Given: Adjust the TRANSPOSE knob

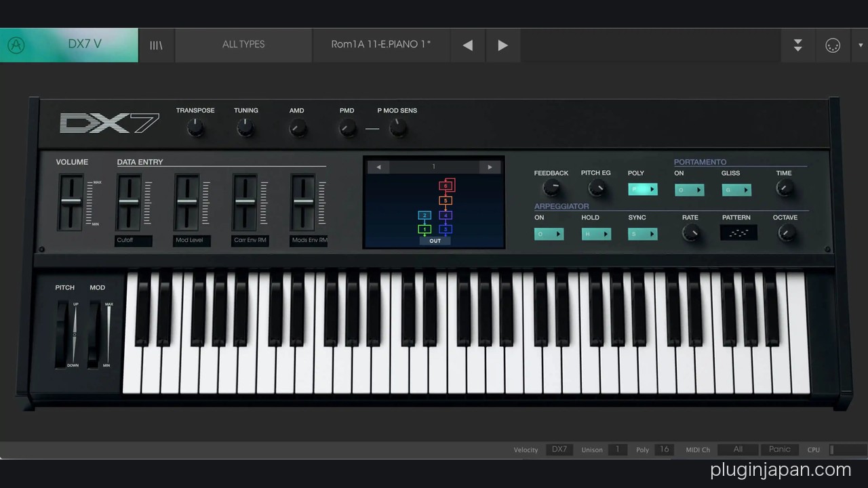Looking at the screenshot, I should coord(195,127).
